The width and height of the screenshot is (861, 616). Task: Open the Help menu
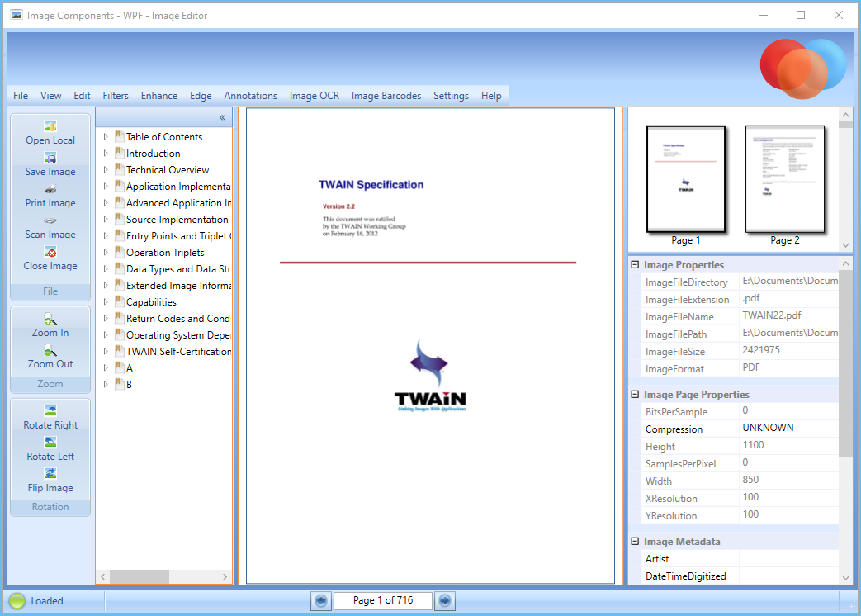tap(491, 96)
